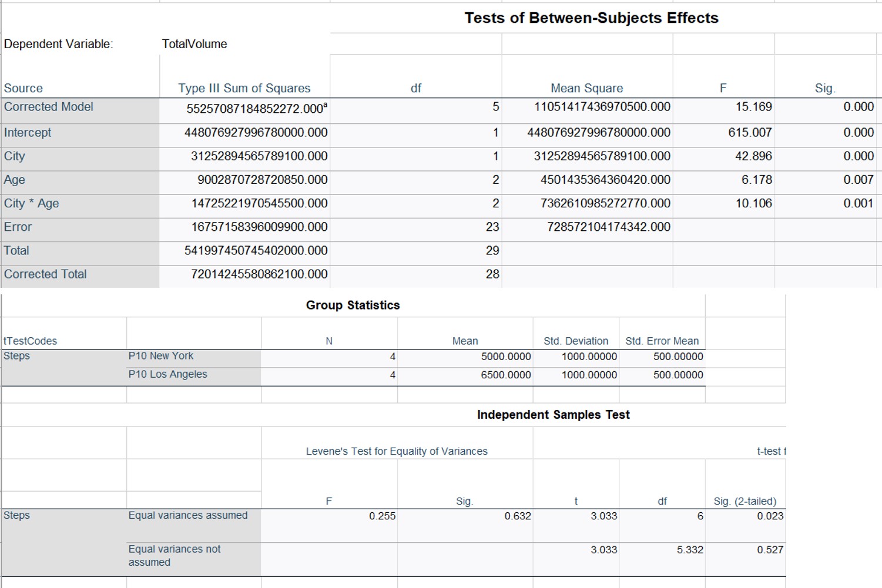Screen dimensions: 882x588
Task: Click the 'Std. Deviation' column header
Action: point(576,341)
